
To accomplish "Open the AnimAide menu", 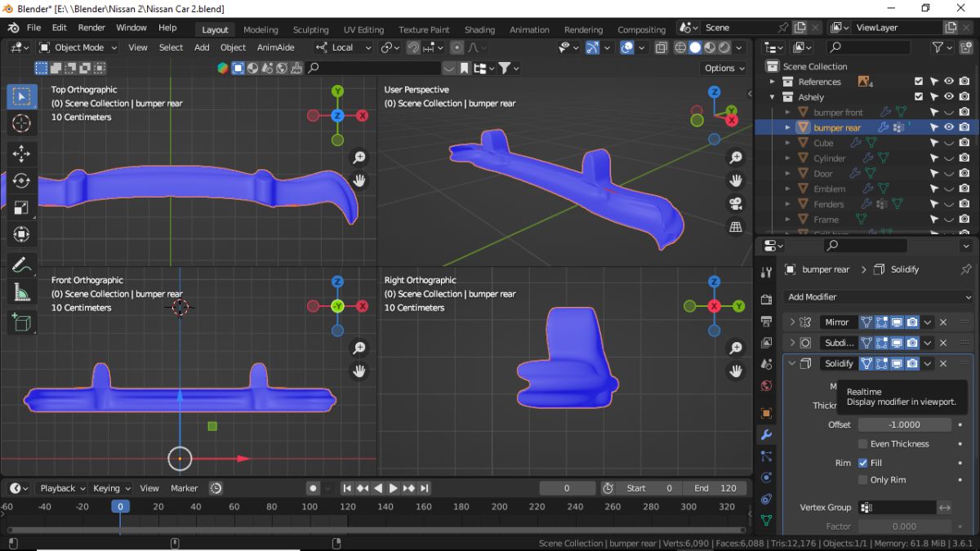I will click(276, 47).
